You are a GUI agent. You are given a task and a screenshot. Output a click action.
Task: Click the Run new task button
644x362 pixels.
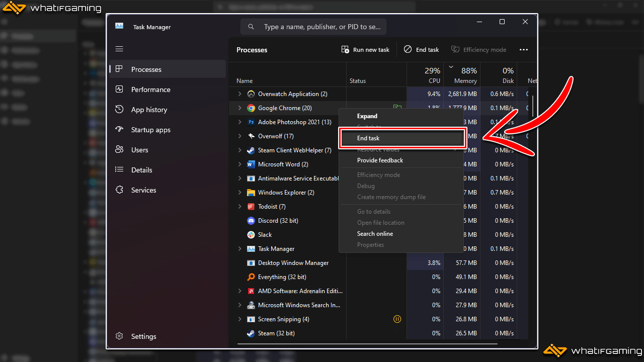click(x=365, y=50)
